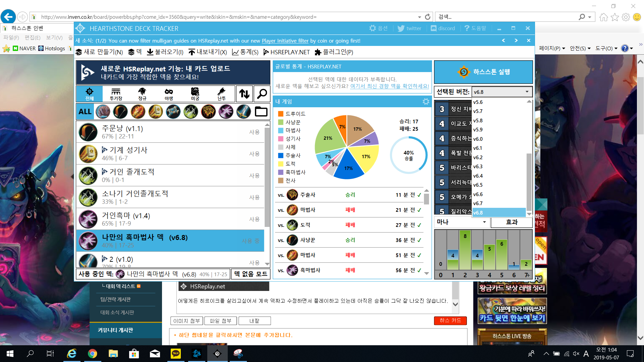Select the 주문냥 (v1.1) deck
Image resolution: width=644 pixels, height=362 pixels.
170,132
